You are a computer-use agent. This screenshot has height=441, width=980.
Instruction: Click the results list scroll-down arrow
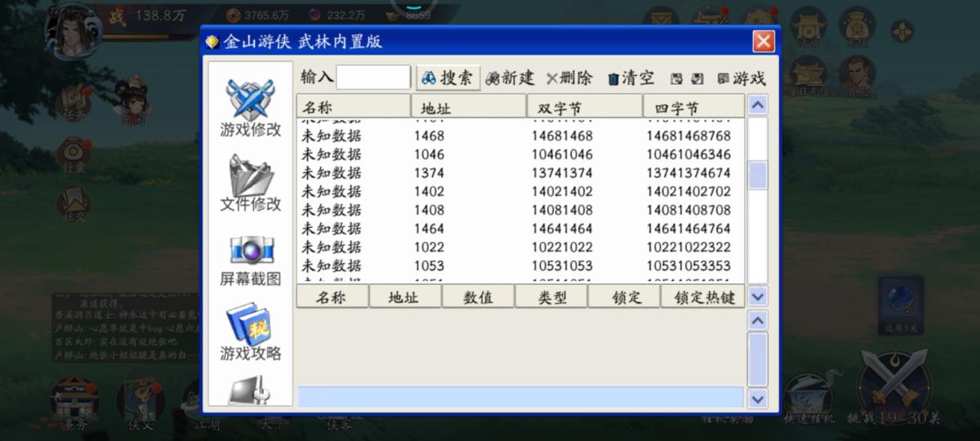pos(758,296)
